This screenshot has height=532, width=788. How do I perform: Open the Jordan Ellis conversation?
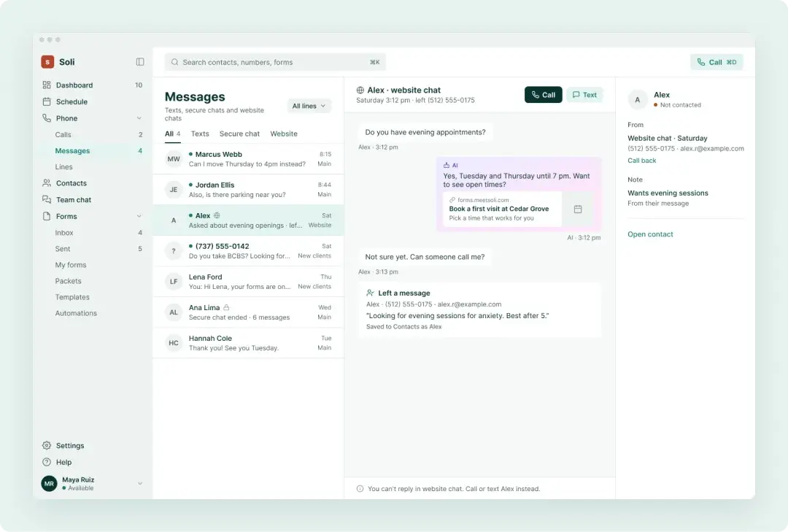coord(248,190)
